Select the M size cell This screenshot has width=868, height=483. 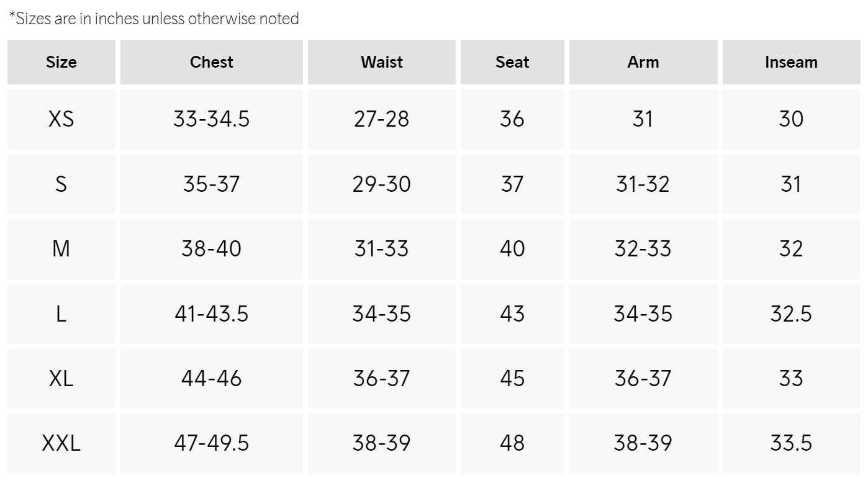coord(61,249)
